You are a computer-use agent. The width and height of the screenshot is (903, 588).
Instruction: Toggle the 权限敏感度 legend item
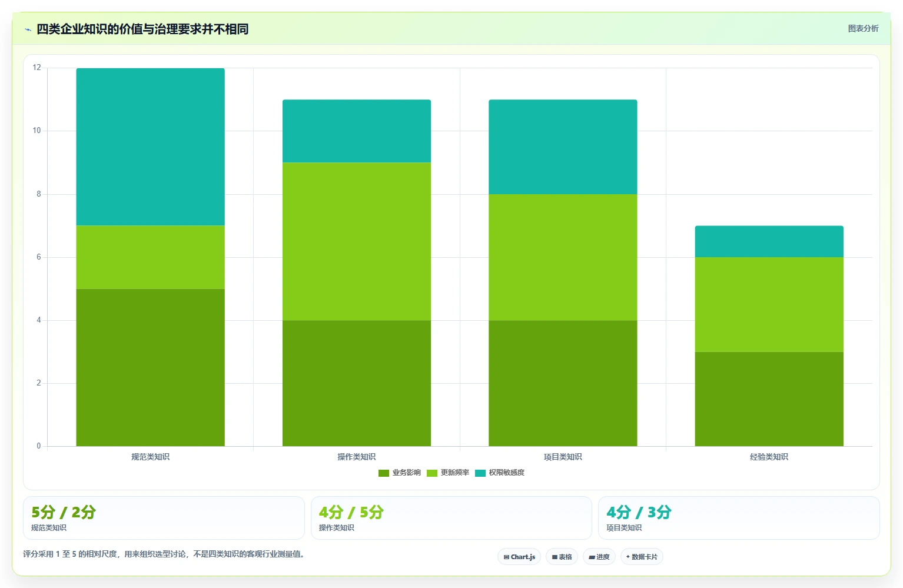pos(500,473)
